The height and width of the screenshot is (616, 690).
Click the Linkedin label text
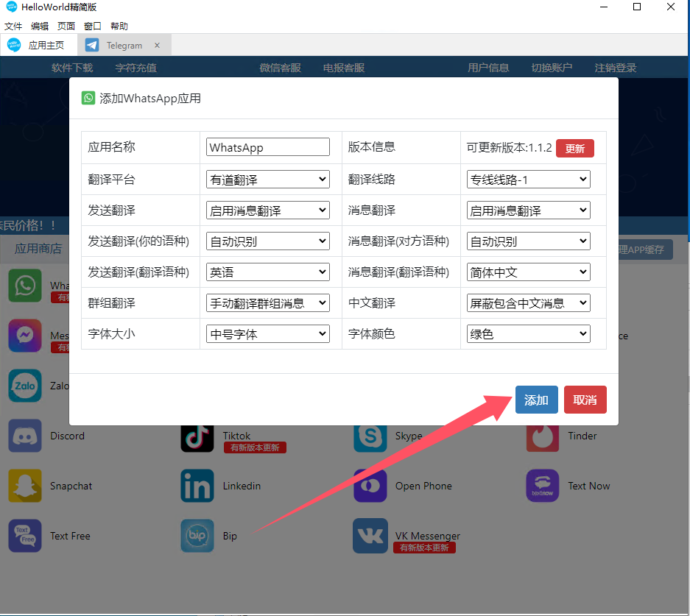click(242, 486)
